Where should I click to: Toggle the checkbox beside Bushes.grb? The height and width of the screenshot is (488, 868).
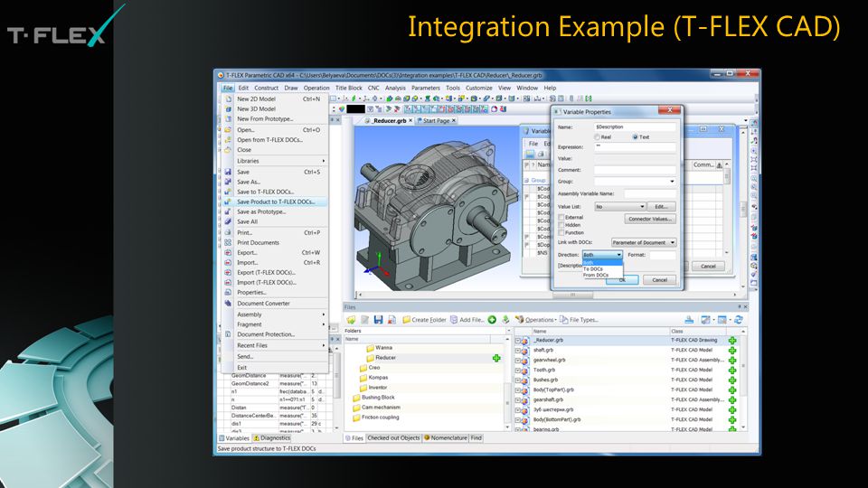click(x=518, y=380)
